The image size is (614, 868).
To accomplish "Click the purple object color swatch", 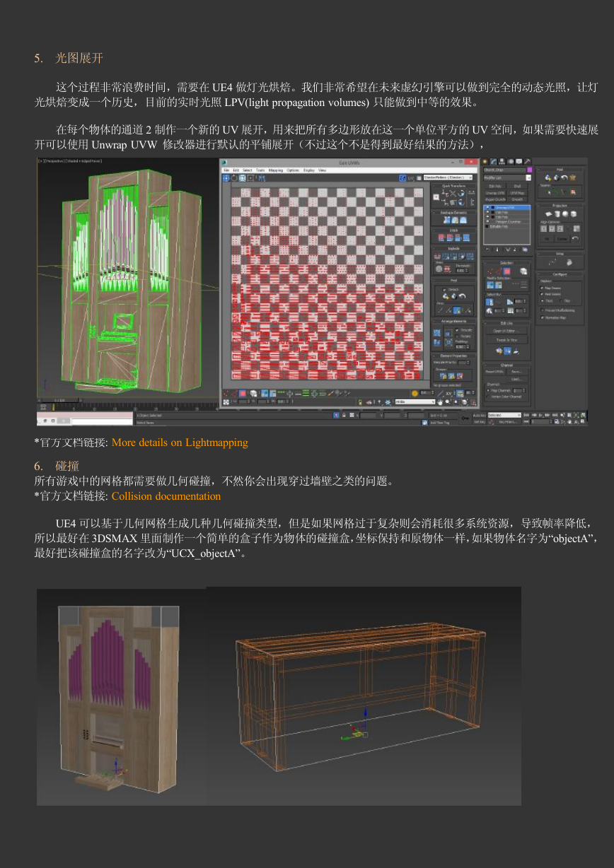I will (528, 170).
